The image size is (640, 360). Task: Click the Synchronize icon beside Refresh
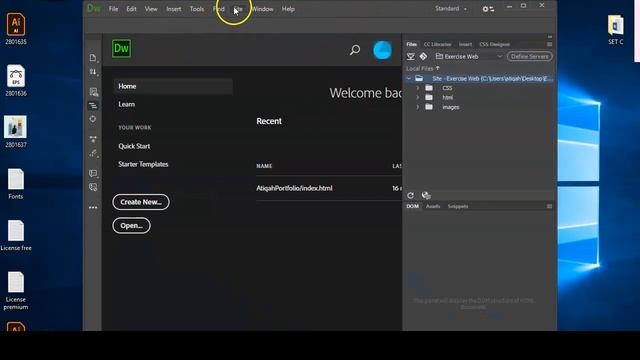[426, 196]
